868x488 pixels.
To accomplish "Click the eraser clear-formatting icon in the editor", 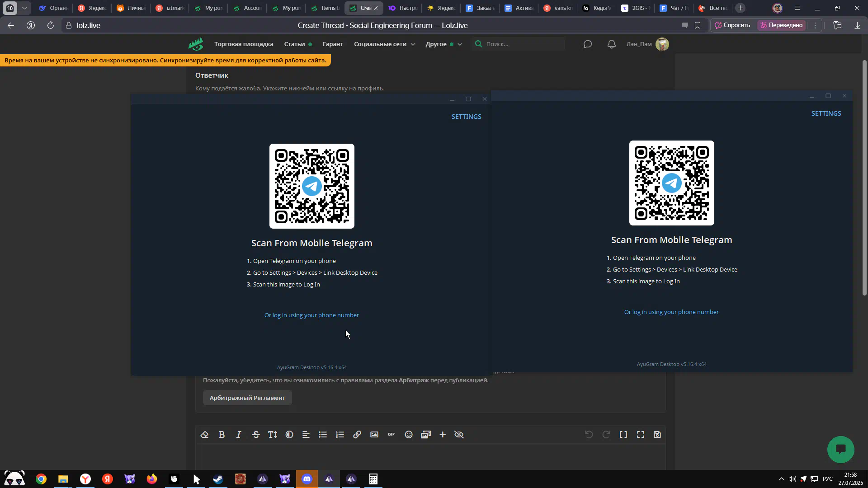I will [204, 435].
